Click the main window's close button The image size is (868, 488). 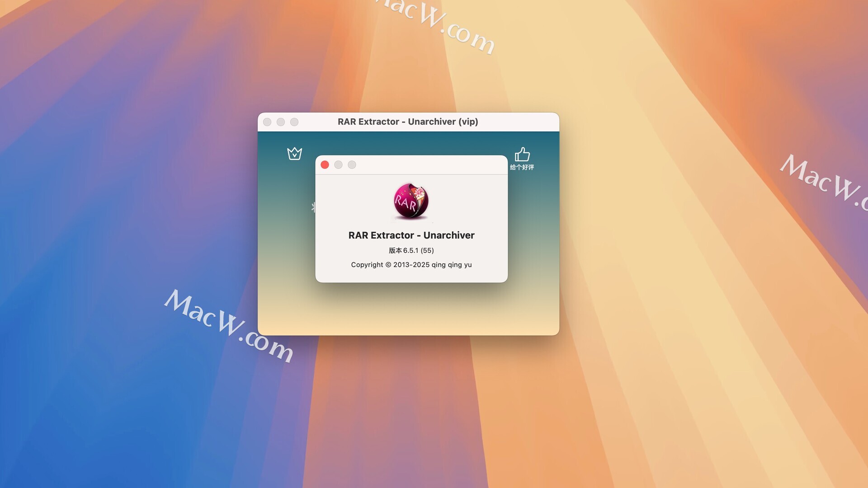(267, 122)
